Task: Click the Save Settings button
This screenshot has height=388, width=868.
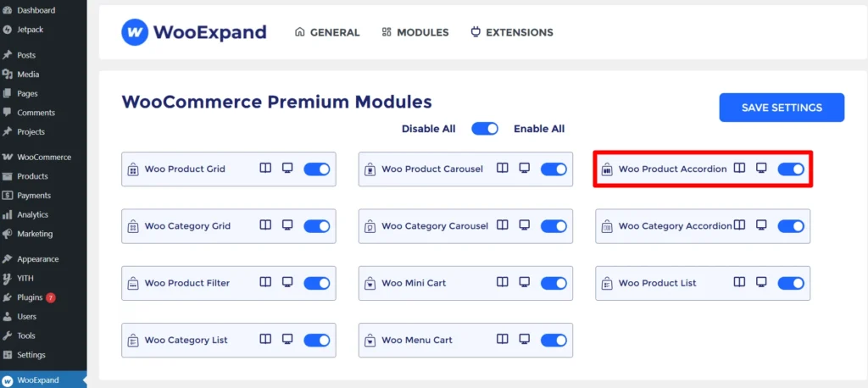Action: [x=782, y=108]
